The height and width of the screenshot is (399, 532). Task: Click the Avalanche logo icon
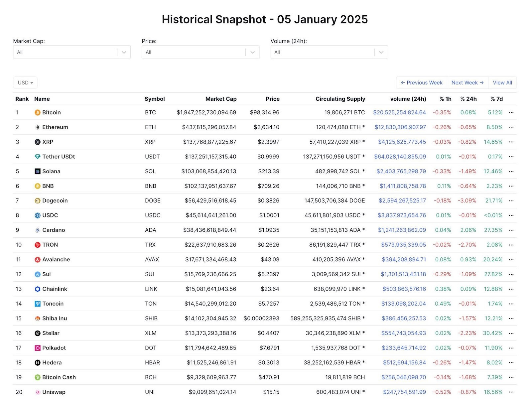pyautogui.click(x=38, y=260)
